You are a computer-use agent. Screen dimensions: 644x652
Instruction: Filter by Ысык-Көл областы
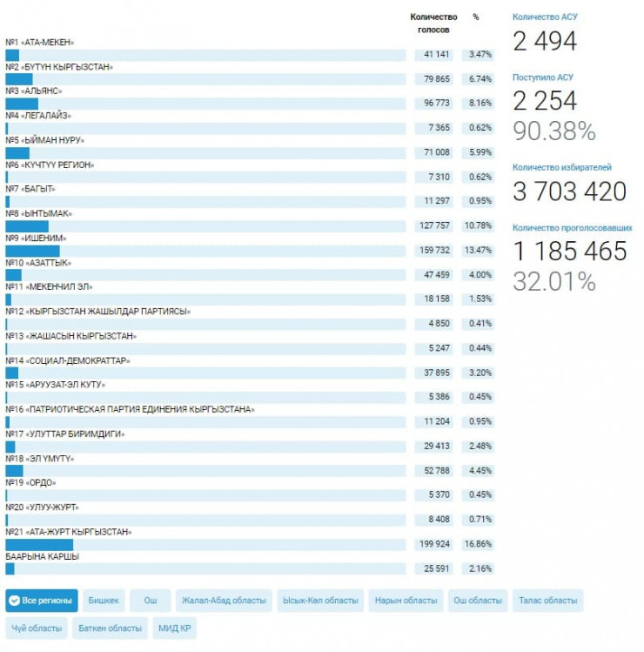tap(321, 601)
